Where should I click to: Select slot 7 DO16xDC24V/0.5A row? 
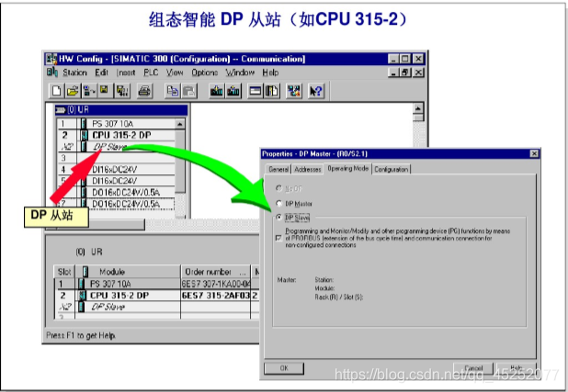click(x=117, y=204)
